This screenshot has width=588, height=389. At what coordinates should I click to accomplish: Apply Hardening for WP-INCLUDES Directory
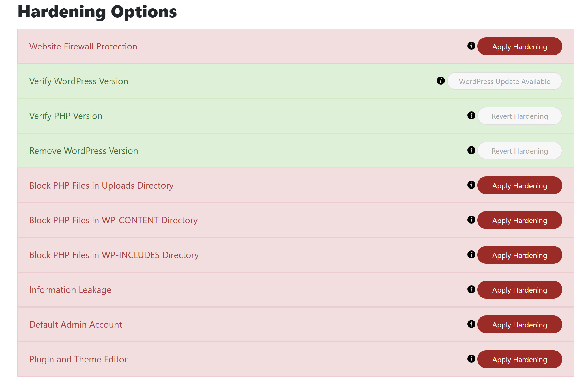[x=520, y=255]
